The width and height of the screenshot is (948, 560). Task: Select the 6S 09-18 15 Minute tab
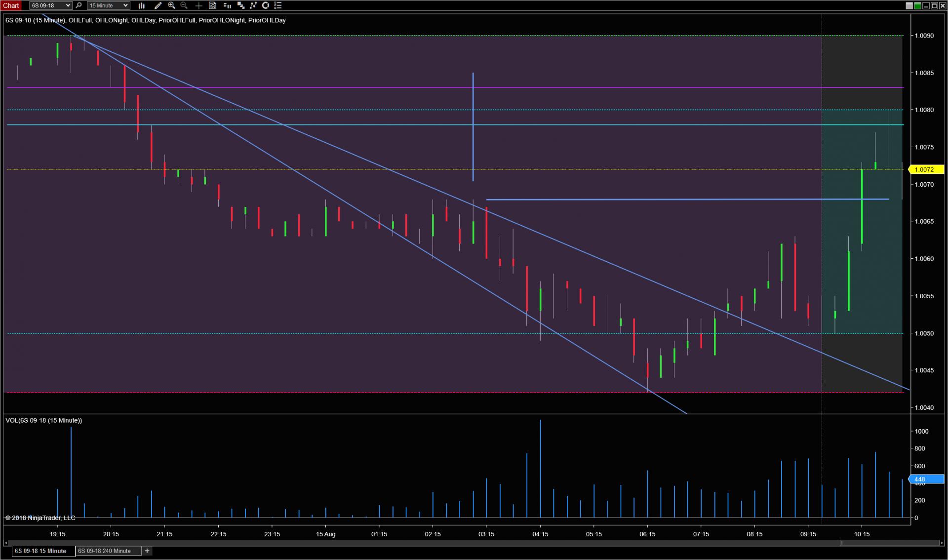point(40,551)
